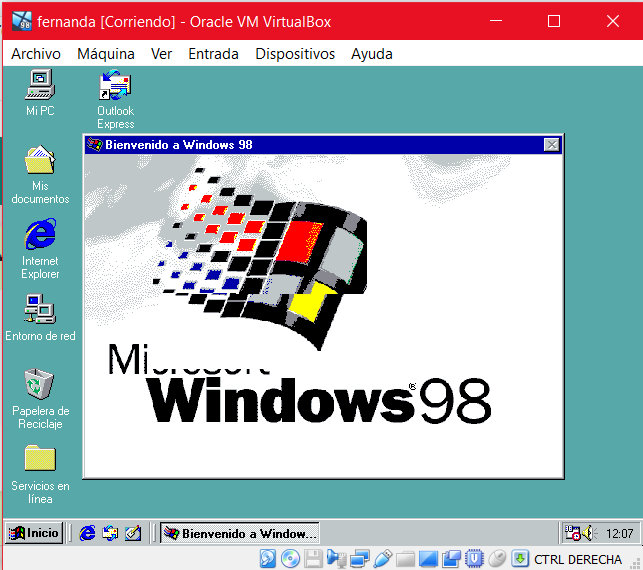The width and height of the screenshot is (643, 570).
Task: Launch Internet Explorer from the desktop
Action: pos(40,236)
